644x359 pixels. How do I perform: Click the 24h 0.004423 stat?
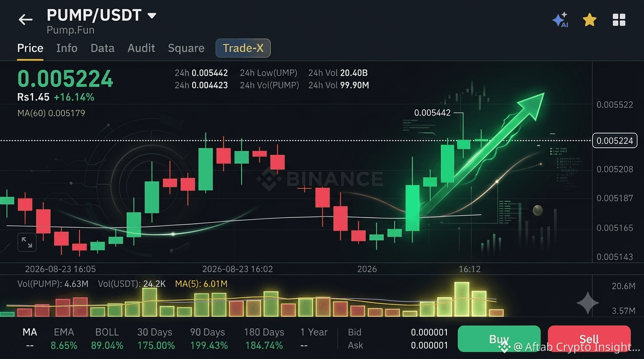[x=201, y=85]
